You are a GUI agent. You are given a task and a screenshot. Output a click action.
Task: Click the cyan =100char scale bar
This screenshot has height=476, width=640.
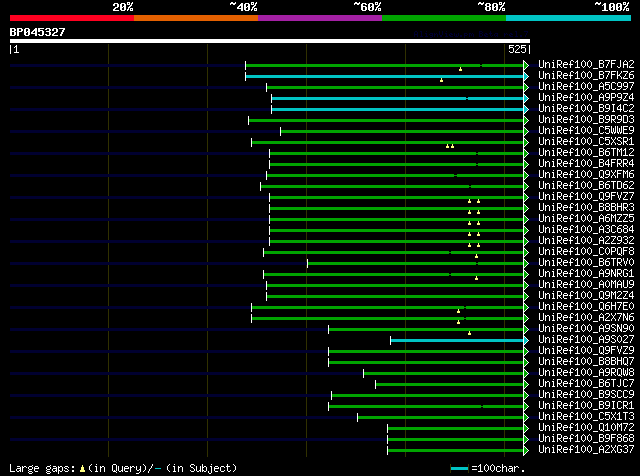pyautogui.click(x=459, y=468)
